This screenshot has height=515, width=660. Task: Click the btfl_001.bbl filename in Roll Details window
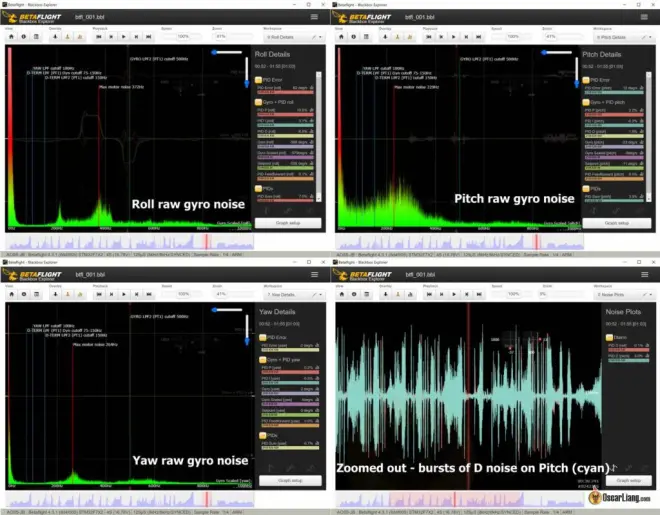tap(90, 17)
